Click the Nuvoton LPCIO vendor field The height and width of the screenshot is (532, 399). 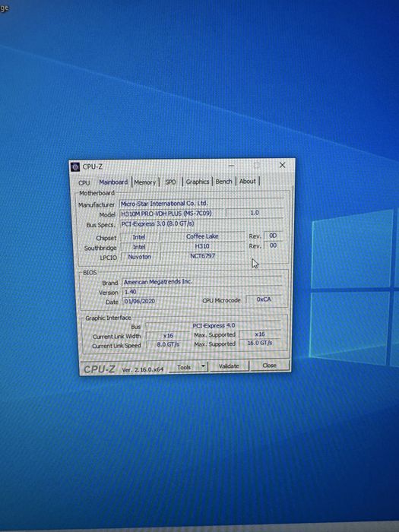coord(139,257)
